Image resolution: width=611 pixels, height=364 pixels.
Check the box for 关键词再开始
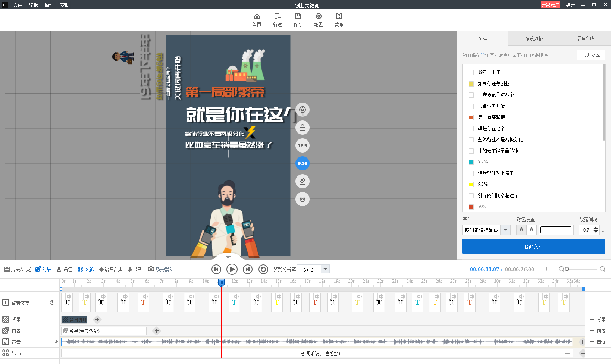pos(471,106)
